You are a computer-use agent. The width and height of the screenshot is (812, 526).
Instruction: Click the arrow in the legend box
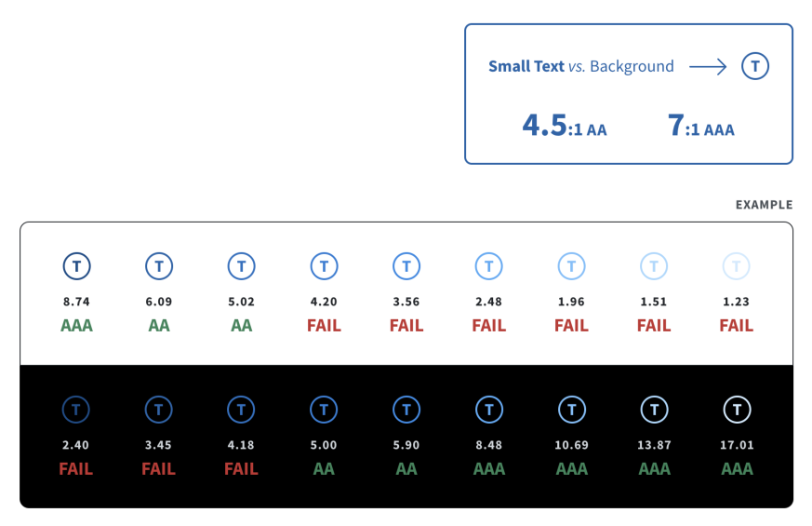point(708,66)
